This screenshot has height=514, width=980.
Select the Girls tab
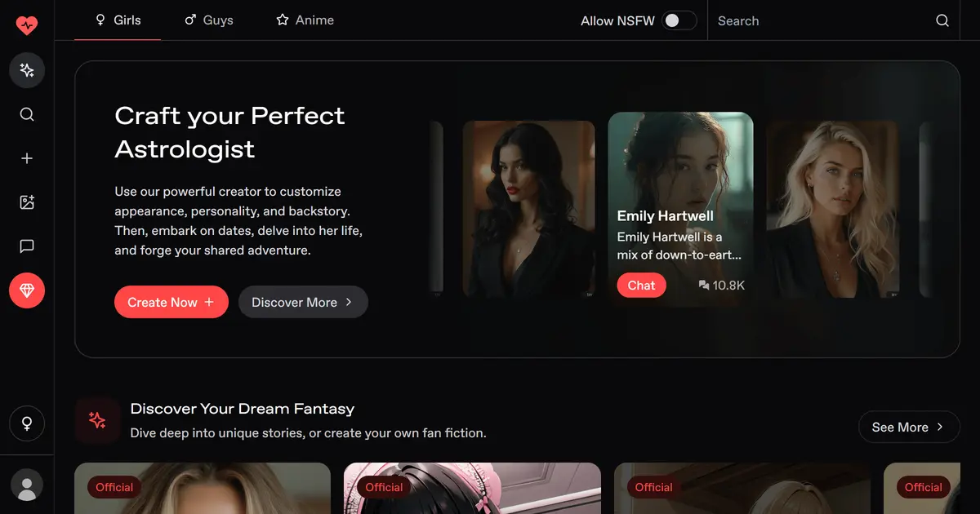click(x=118, y=20)
